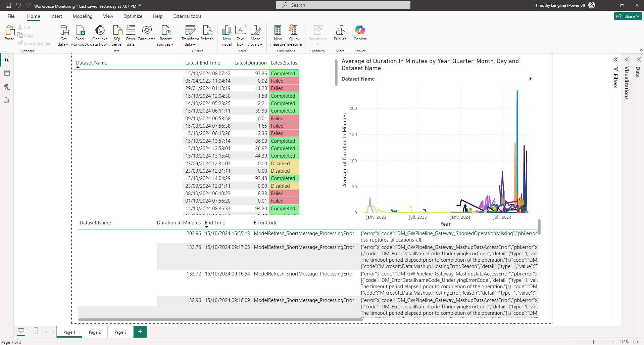Switch to Model view

point(7,87)
